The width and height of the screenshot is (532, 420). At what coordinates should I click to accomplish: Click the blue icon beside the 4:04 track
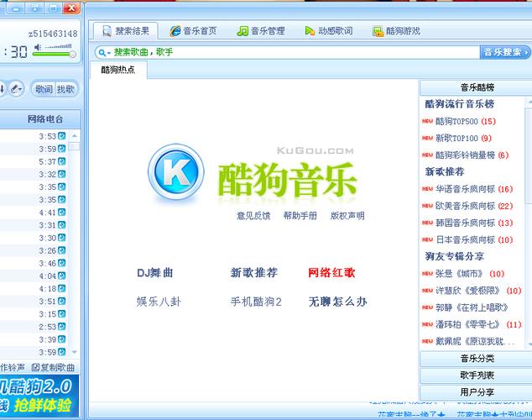[62, 276]
